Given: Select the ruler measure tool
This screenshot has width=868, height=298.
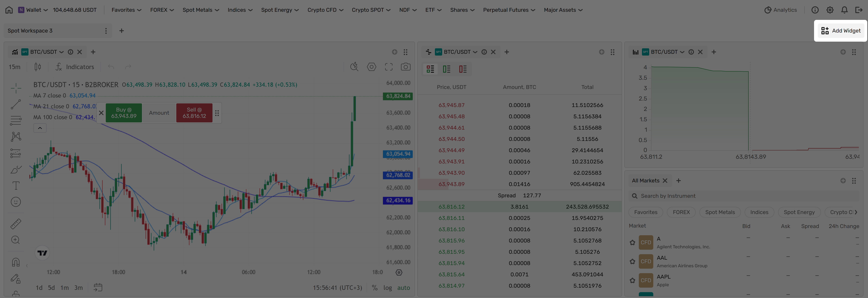Looking at the screenshot, I should (16, 224).
